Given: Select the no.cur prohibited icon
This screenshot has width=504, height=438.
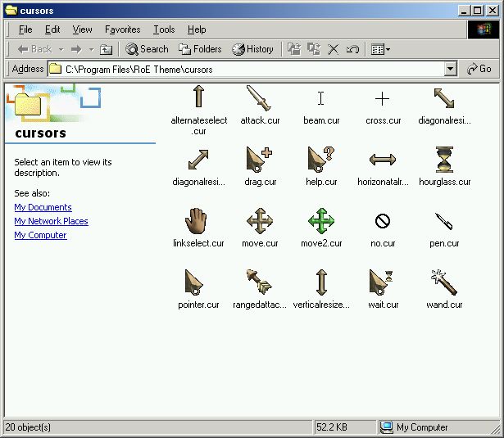Looking at the screenshot, I should [383, 221].
